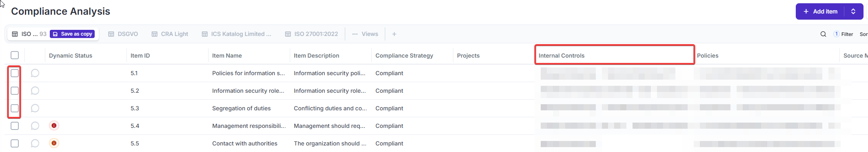Open comment bubble for item 5.5
Viewport: 868px width, 152px height.
(35, 143)
